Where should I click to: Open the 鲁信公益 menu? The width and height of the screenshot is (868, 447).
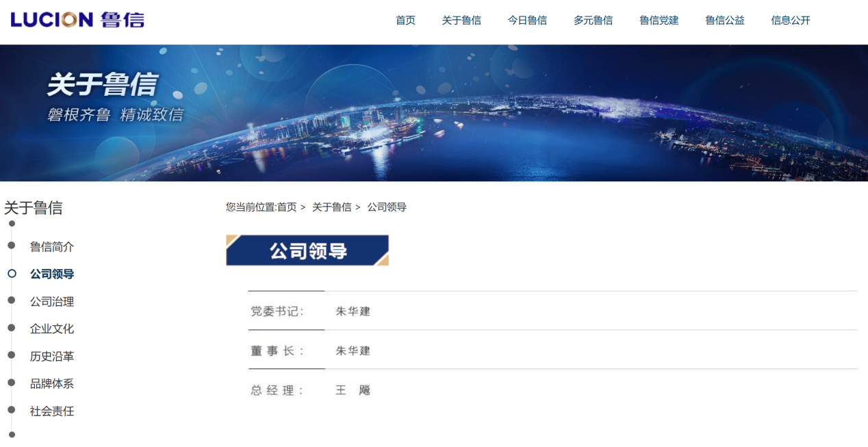725,21
